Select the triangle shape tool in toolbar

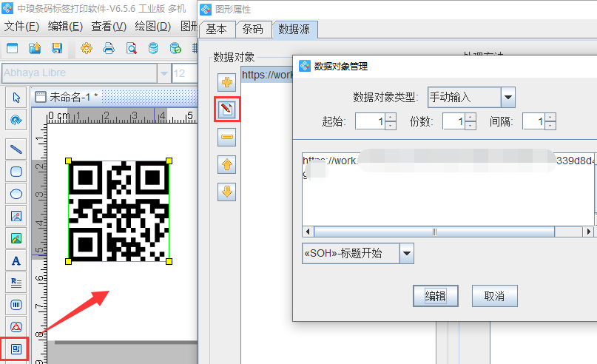tap(16, 327)
